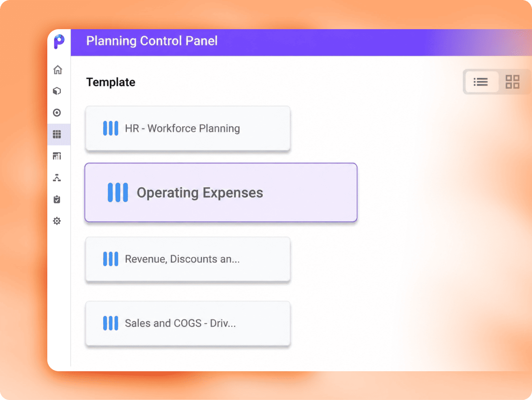
Task: Click bars icon beside Sales and COGS
Action: tap(111, 323)
